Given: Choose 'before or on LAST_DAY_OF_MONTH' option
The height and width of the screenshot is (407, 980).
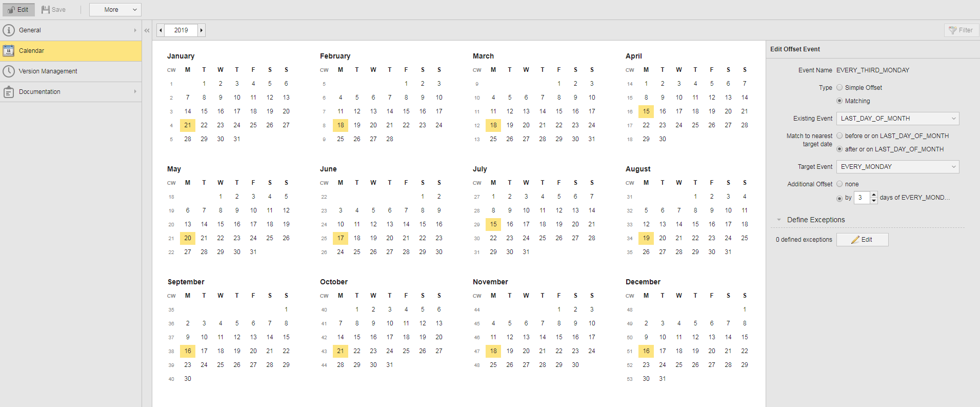Looking at the screenshot, I should click(x=839, y=136).
